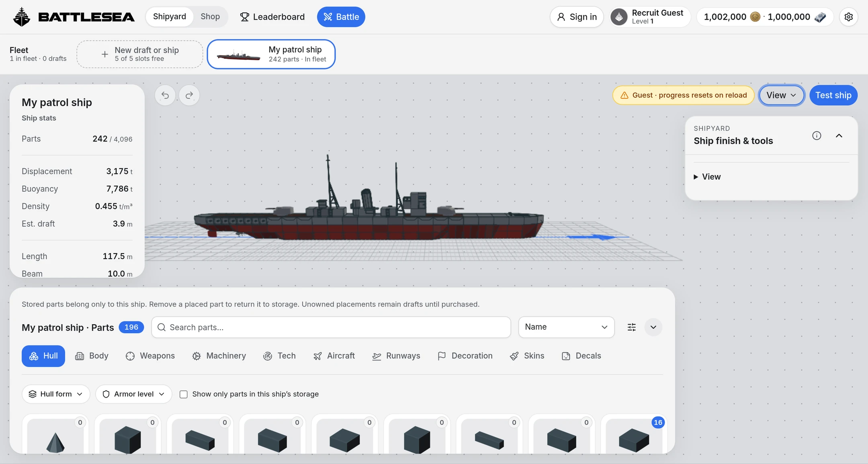The height and width of the screenshot is (464, 868).
Task: Click the steel currency icon
Action: point(820,17)
